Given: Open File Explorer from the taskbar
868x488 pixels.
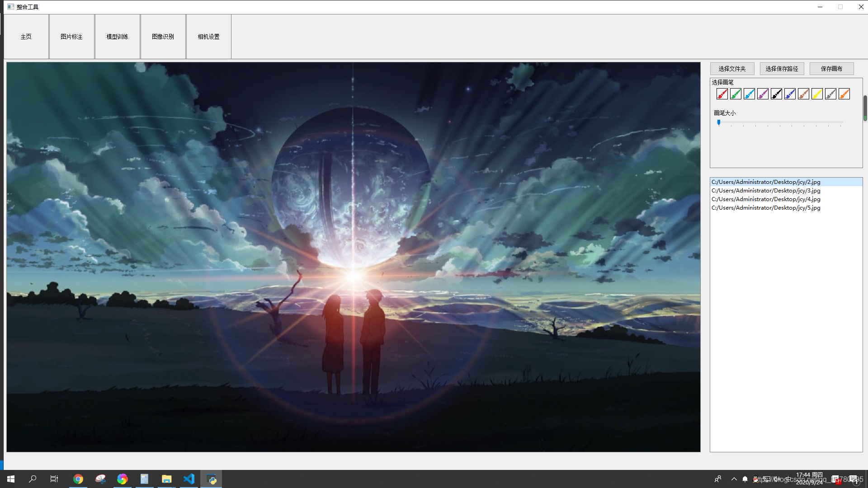Looking at the screenshot, I should click(x=167, y=479).
